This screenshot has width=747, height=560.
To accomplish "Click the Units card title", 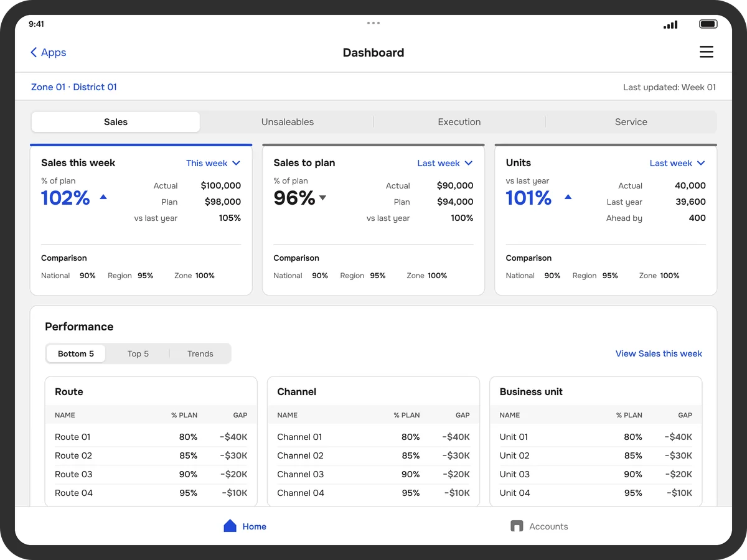I will [519, 163].
